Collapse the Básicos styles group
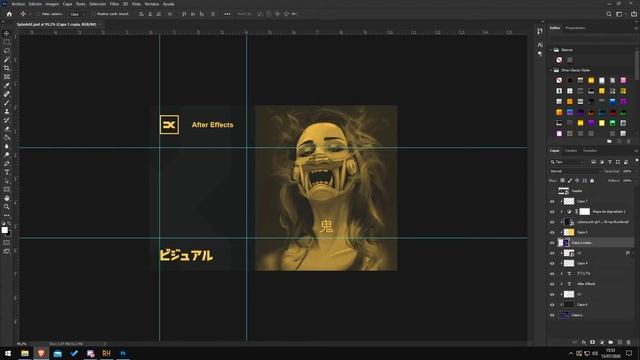Screen dimensions: 640x360 tap(551, 50)
